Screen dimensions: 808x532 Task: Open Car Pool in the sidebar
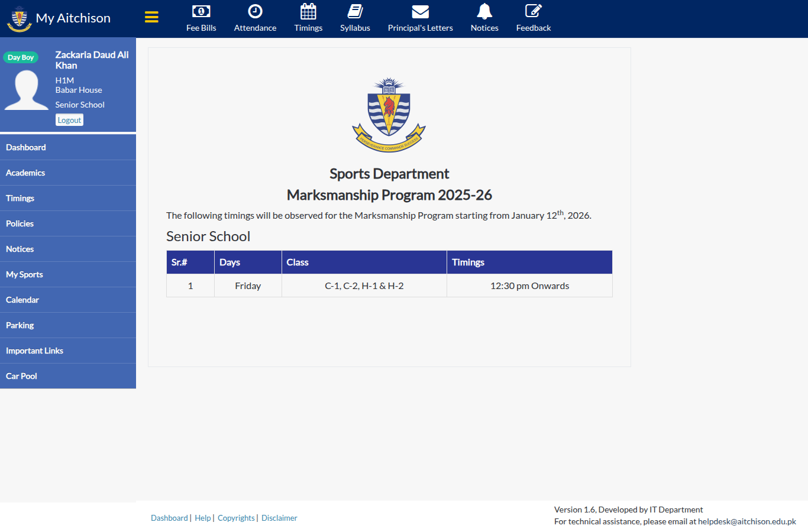(x=68, y=376)
